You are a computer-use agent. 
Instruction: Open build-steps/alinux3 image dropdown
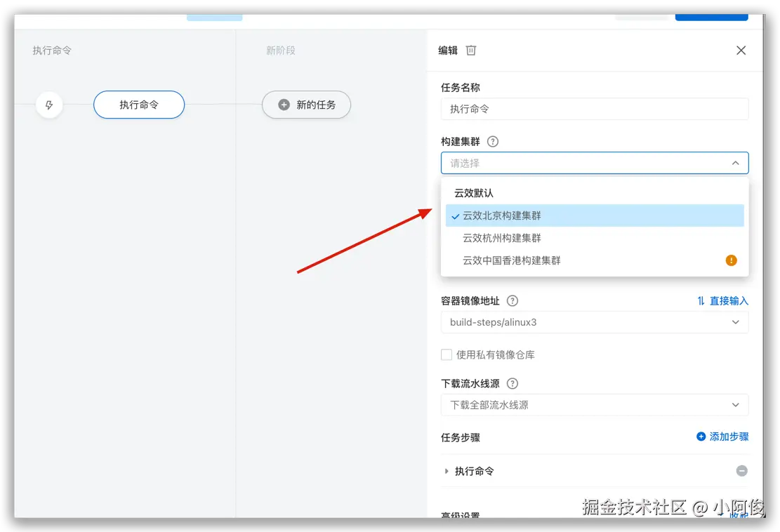(595, 322)
